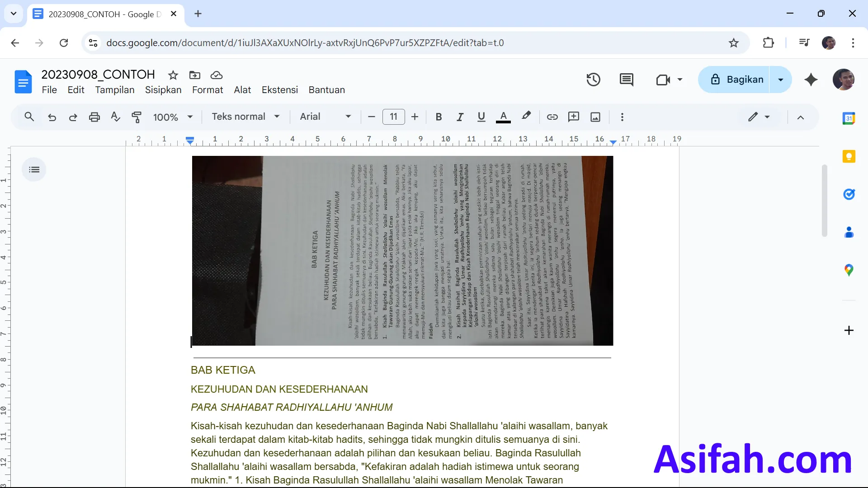Check cloud save status icon
Viewport: 868px width, 488px height.
(x=217, y=75)
